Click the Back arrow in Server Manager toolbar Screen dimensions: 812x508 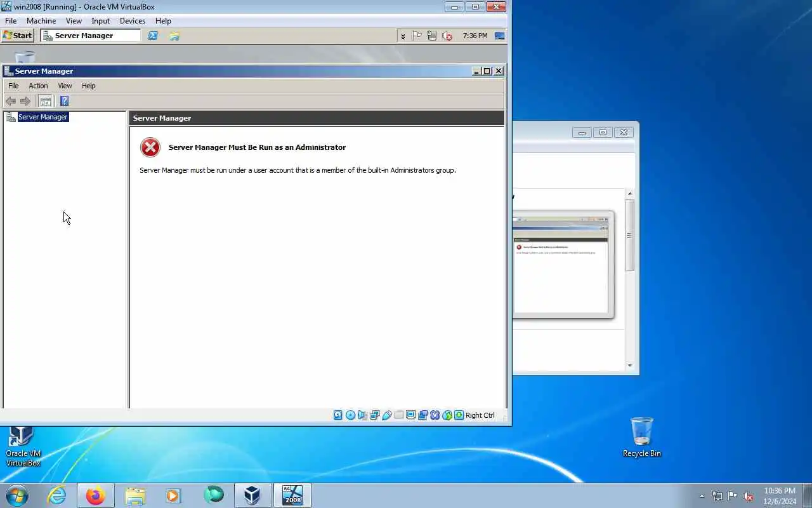(11, 101)
